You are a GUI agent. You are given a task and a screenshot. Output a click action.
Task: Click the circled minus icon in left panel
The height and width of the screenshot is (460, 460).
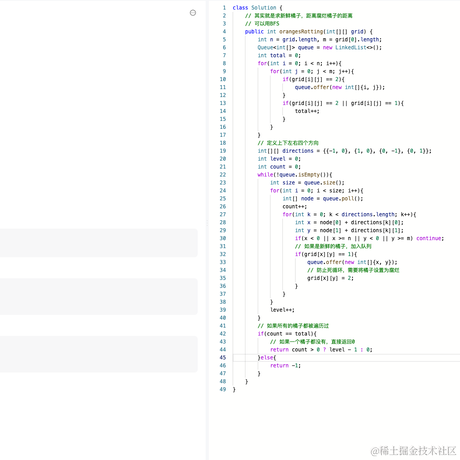click(x=193, y=13)
